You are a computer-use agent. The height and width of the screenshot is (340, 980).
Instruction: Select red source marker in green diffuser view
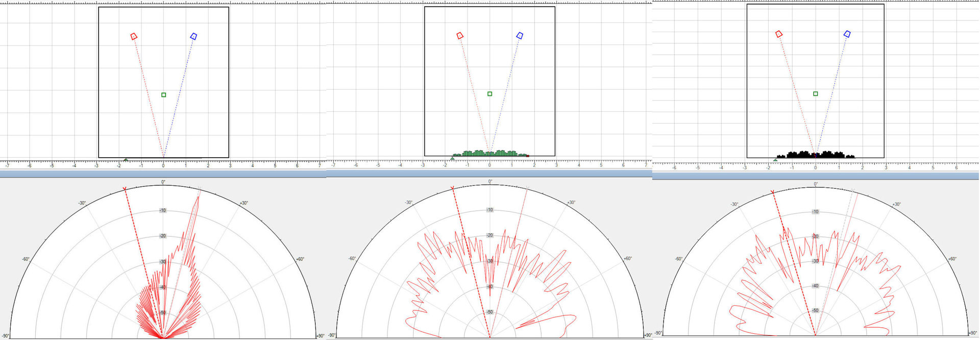point(460,35)
